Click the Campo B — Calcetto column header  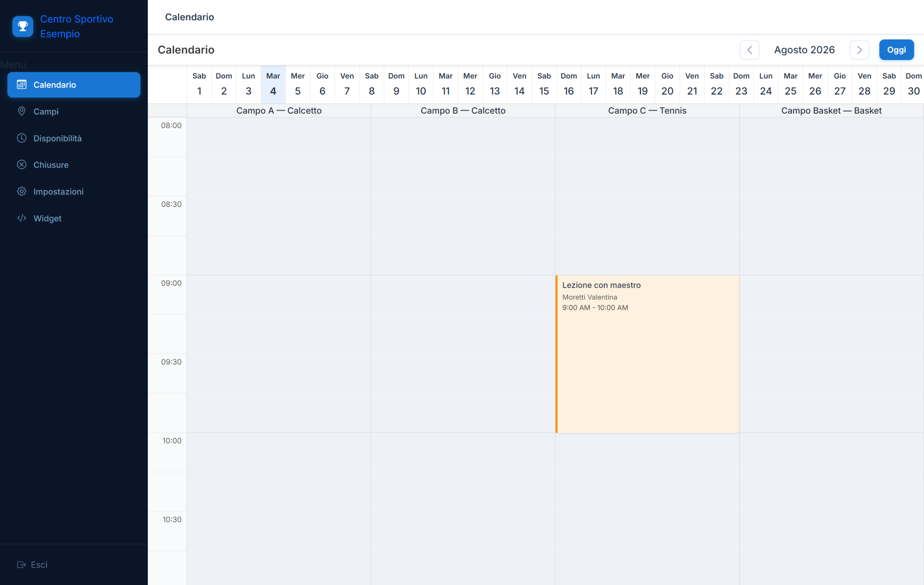[463, 111]
